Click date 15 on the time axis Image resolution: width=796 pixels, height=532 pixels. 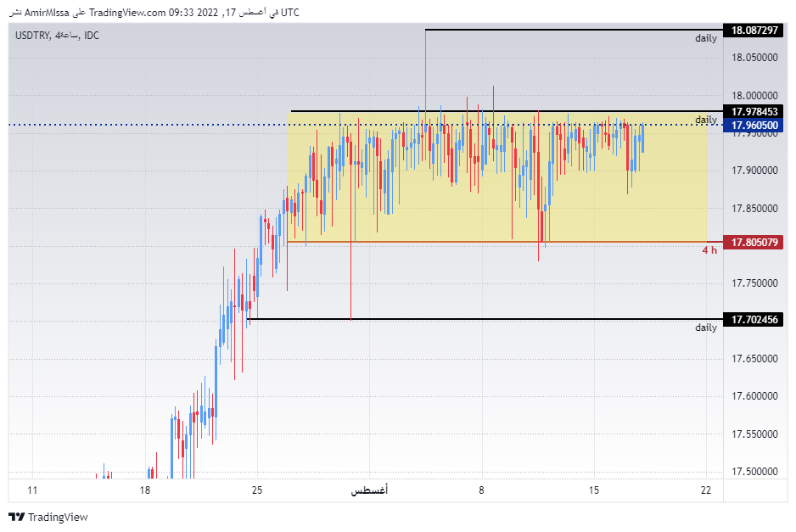[594, 490]
